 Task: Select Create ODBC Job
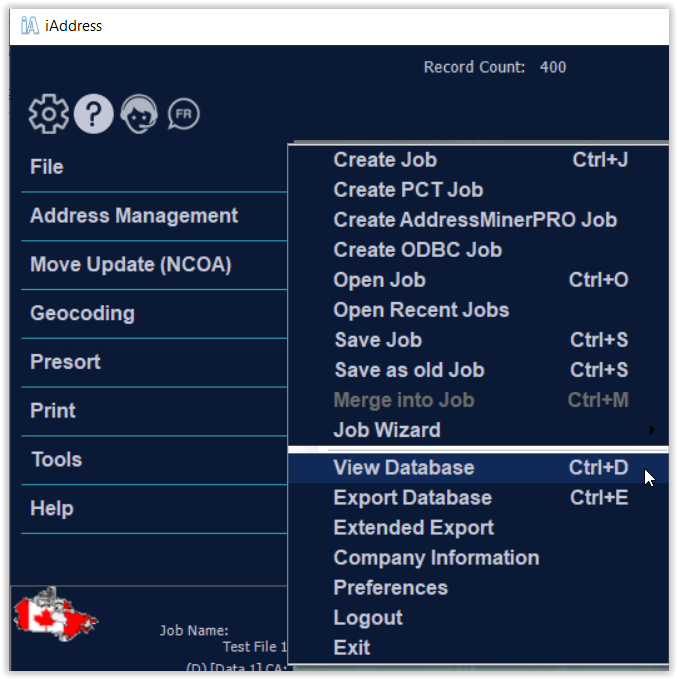479,250
